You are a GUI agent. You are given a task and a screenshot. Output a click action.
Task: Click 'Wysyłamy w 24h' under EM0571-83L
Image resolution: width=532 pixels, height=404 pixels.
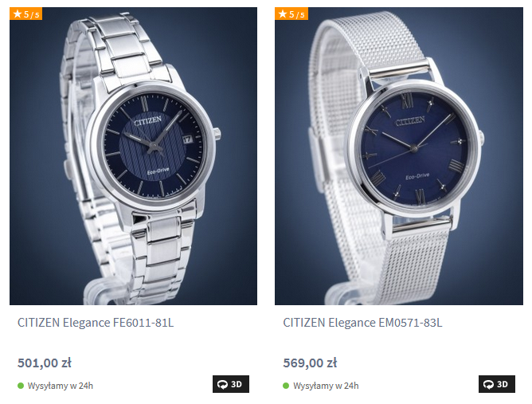click(x=326, y=386)
